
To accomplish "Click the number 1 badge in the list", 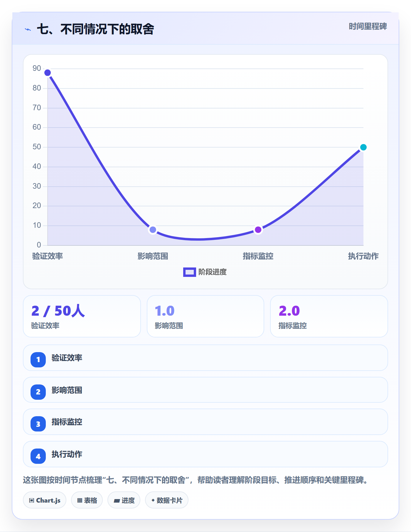I will [38, 359].
